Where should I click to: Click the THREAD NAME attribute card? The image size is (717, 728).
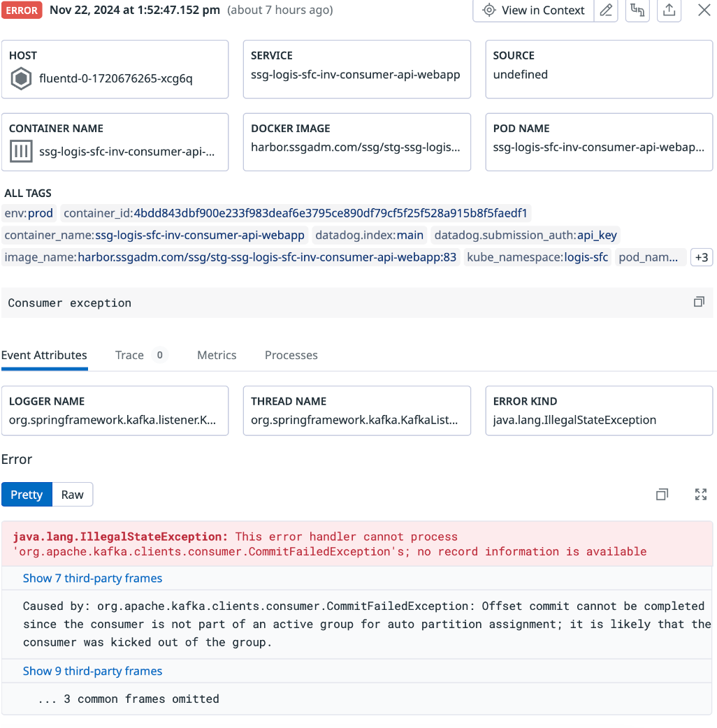(356, 411)
